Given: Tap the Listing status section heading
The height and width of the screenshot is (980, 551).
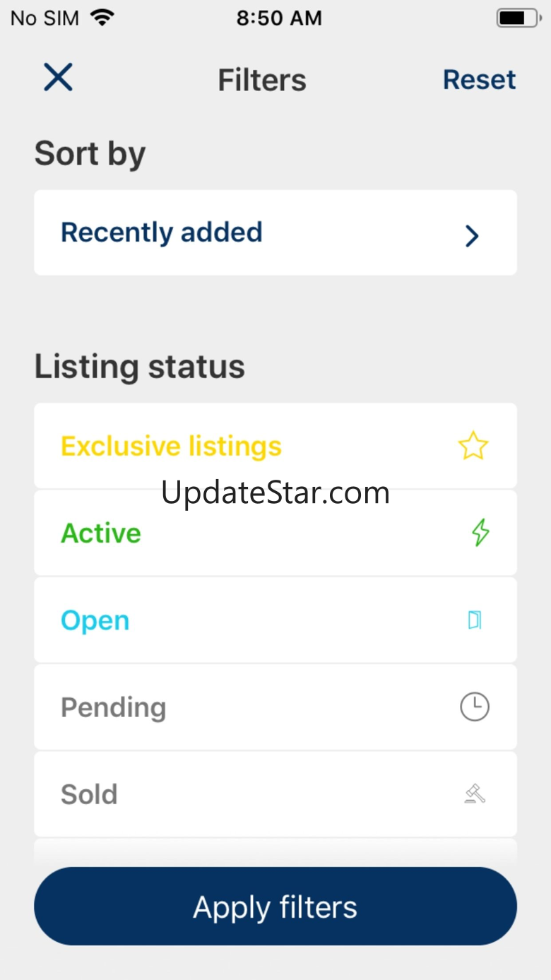Looking at the screenshot, I should pos(140,367).
